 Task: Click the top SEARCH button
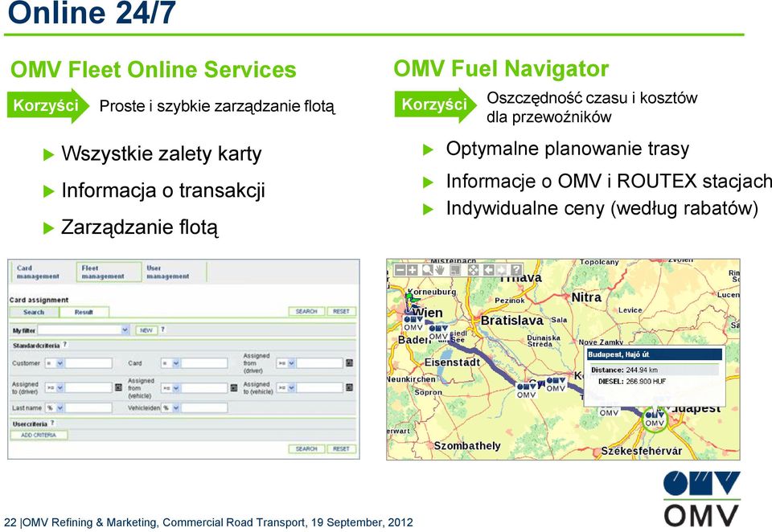pos(306,311)
